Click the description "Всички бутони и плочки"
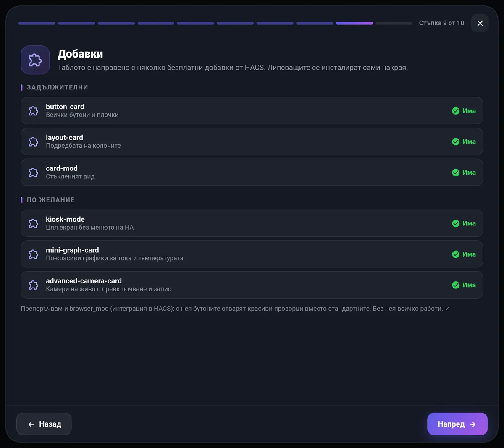 point(82,115)
